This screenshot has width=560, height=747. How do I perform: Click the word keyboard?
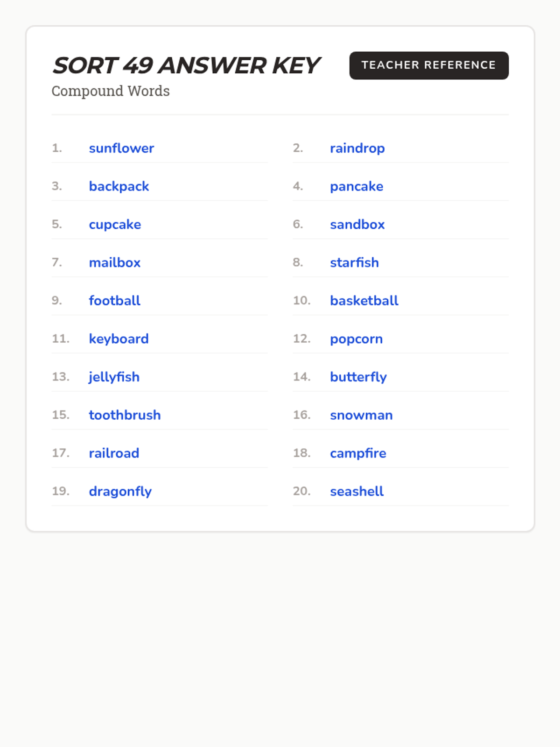(119, 339)
